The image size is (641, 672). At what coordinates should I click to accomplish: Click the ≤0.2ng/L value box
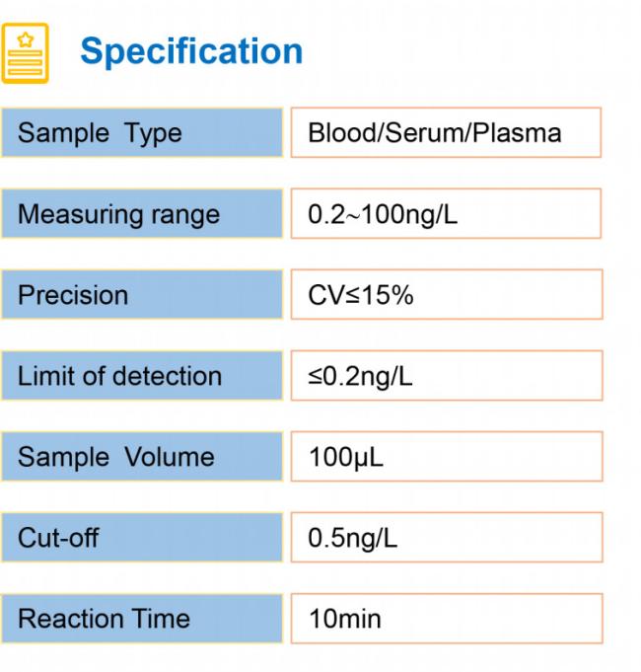pyautogui.click(x=446, y=376)
